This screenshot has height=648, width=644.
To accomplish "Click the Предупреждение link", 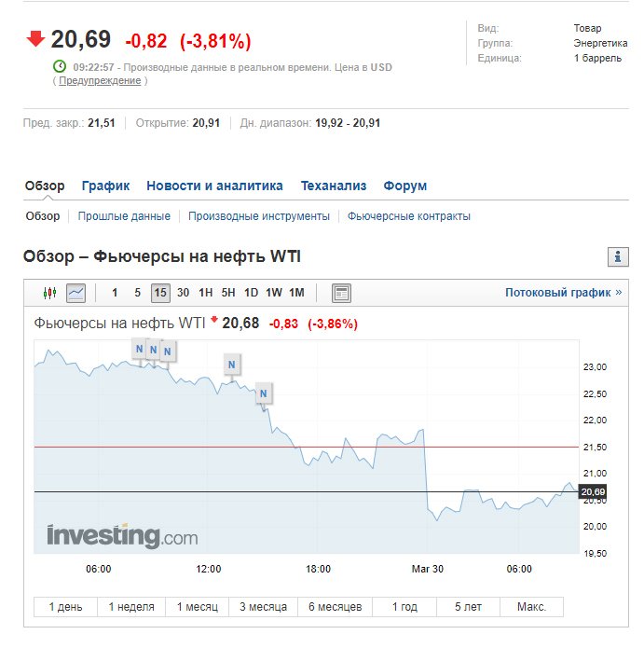I will coord(100,80).
